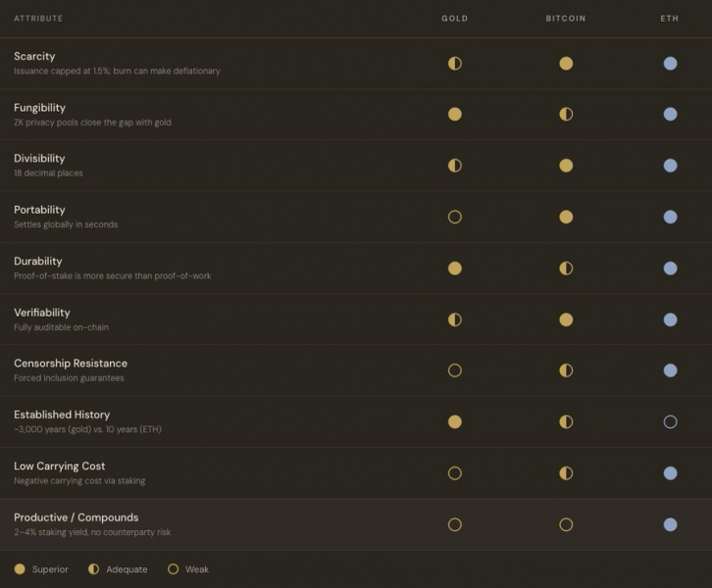
Task: Click Gold's empty Portability circle
Action: pos(454,217)
